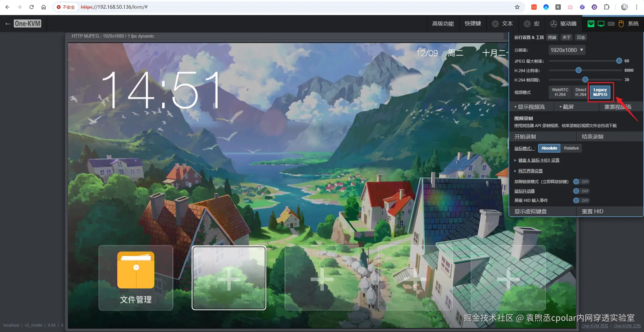The height and width of the screenshot is (332, 644).
Task: Open the One-KVM 项目 footer link
Action: pos(594,326)
